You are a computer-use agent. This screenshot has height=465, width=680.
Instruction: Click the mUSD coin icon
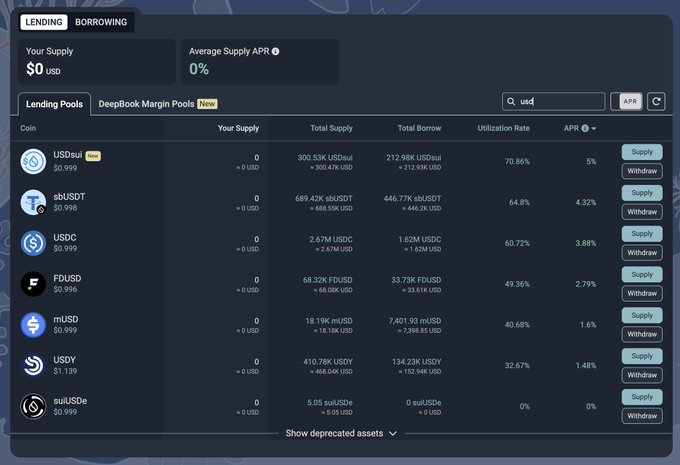33,324
